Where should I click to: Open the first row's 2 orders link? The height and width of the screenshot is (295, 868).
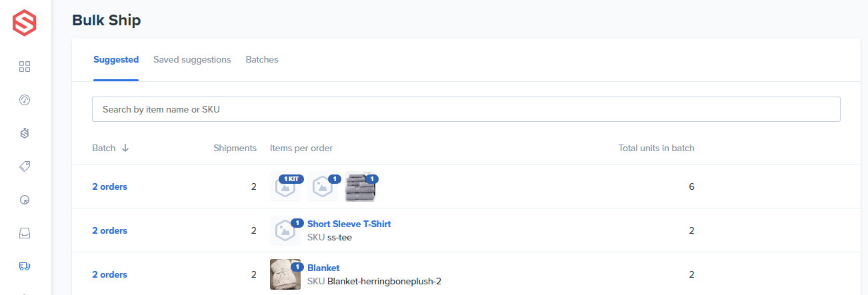click(x=109, y=187)
